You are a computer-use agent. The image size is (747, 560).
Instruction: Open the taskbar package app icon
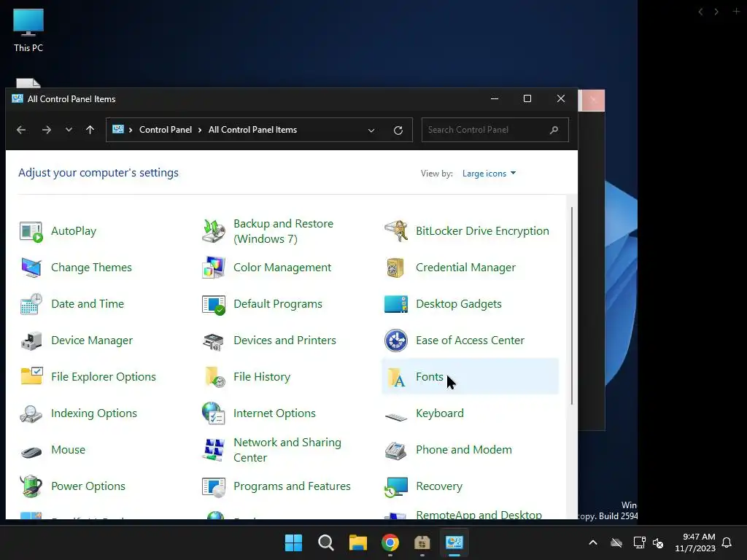point(422,542)
